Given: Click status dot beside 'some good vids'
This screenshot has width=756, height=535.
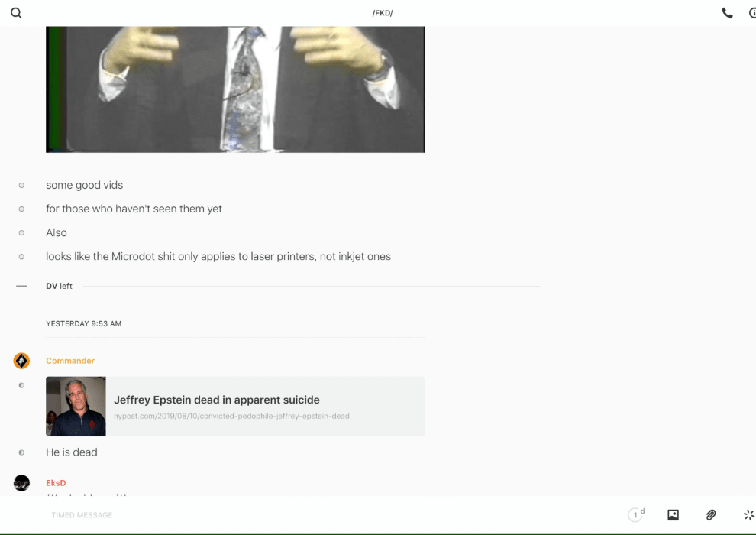Looking at the screenshot, I should [x=21, y=185].
